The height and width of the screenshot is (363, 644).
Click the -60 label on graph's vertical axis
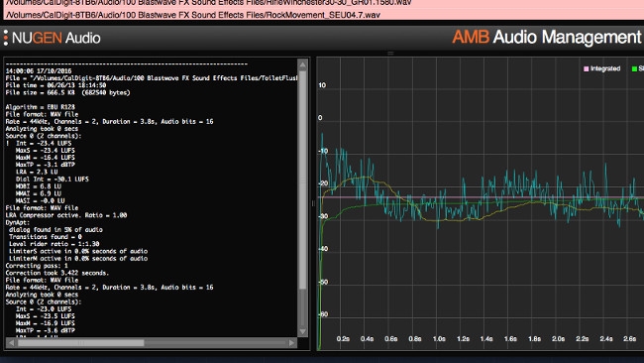[x=323, y=314]
